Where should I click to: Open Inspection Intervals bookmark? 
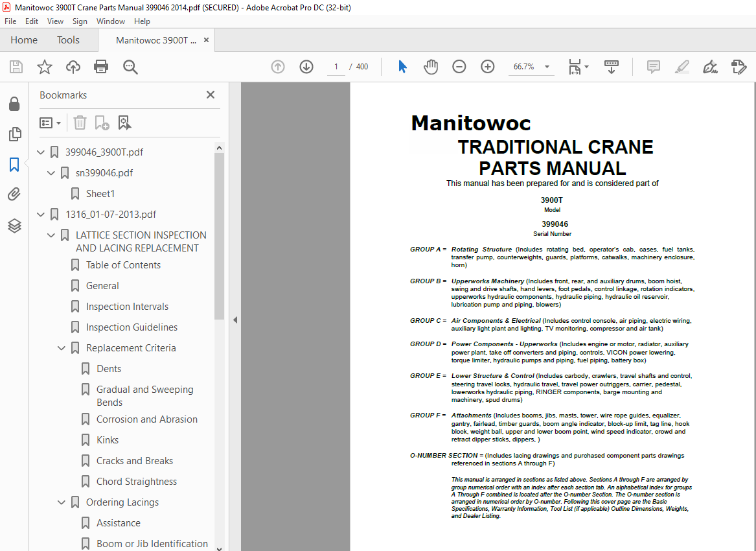(x=127, y=307)
